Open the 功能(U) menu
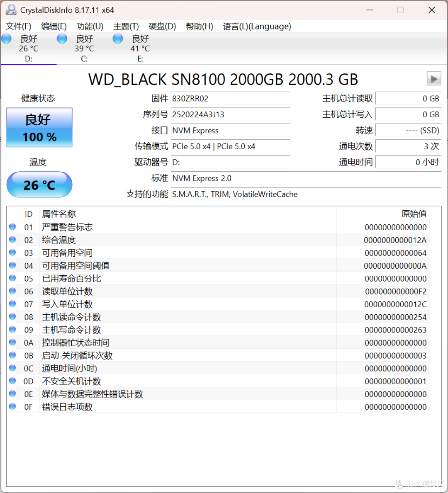Image resolution: width=448 pixels, height=493 pixels. click(x=90, y=27)
